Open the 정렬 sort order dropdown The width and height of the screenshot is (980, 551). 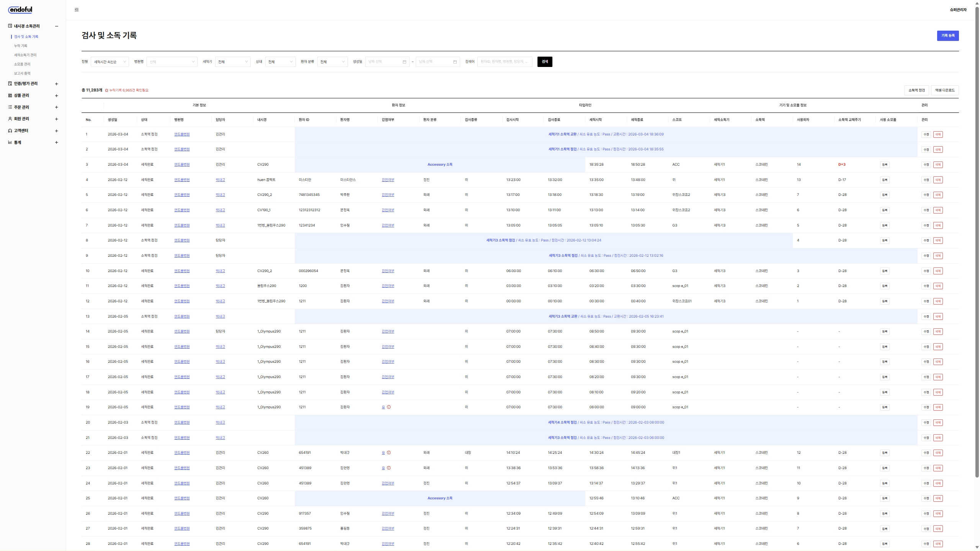109,62
